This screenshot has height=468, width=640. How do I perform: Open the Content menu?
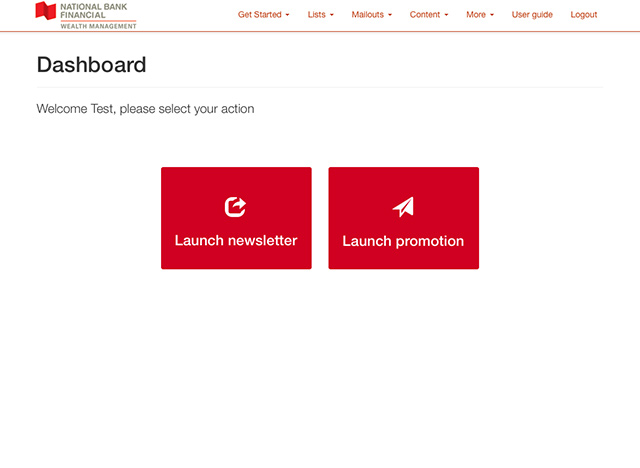point(425,15)
